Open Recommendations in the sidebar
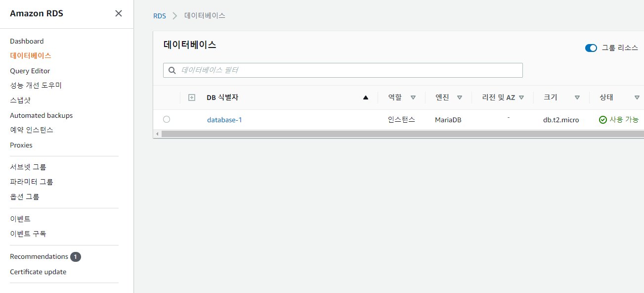644x293 pixels. (39, 256)
